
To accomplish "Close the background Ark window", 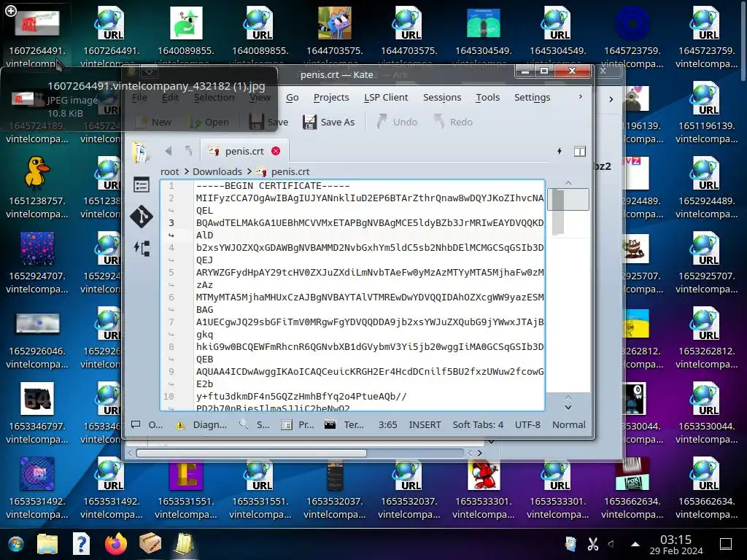I will click(x=603, y=71).
